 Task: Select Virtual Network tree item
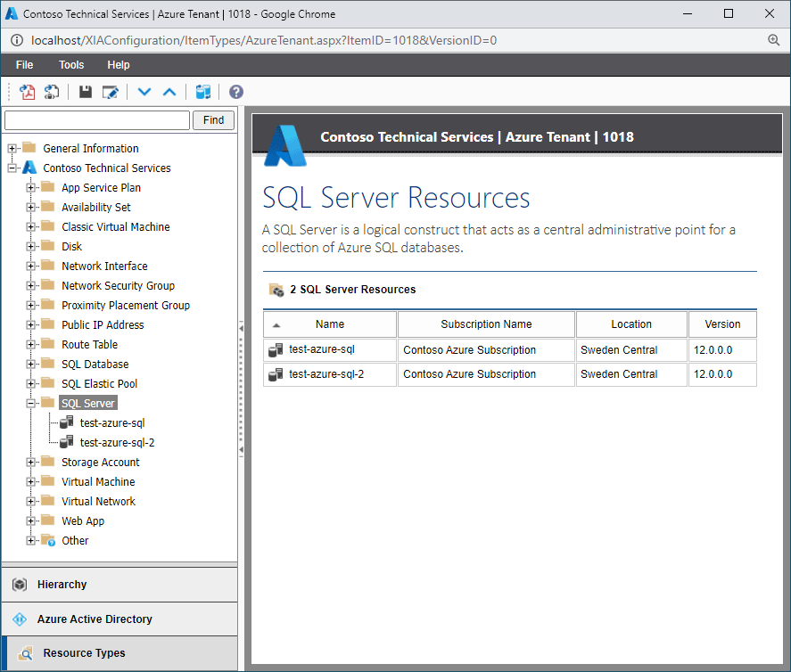click(98, 502)
